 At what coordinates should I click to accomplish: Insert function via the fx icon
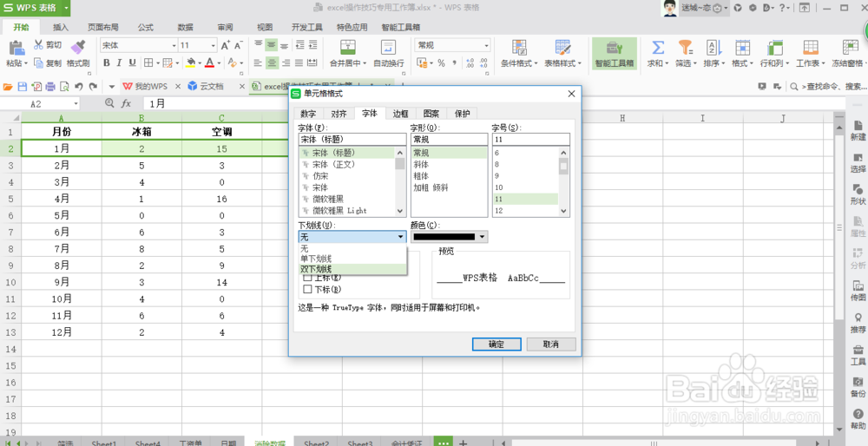point(126,103)
